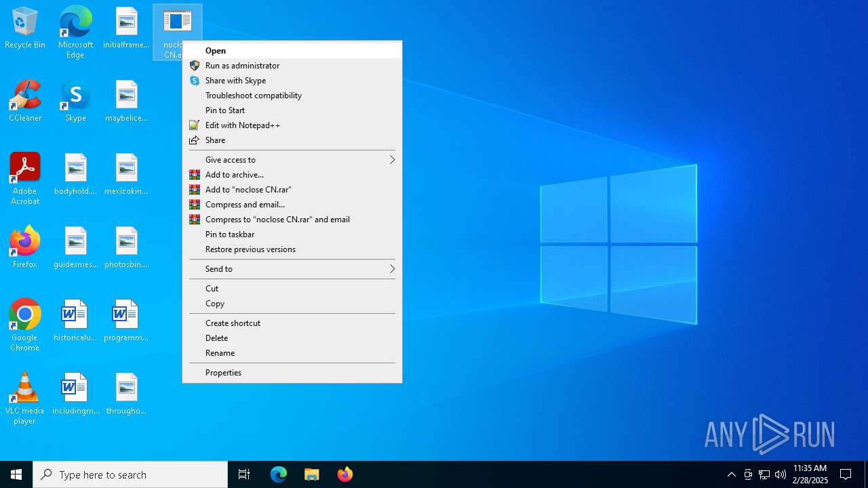
Task: Select Create shortcut
Action: [x=292, y=323]
